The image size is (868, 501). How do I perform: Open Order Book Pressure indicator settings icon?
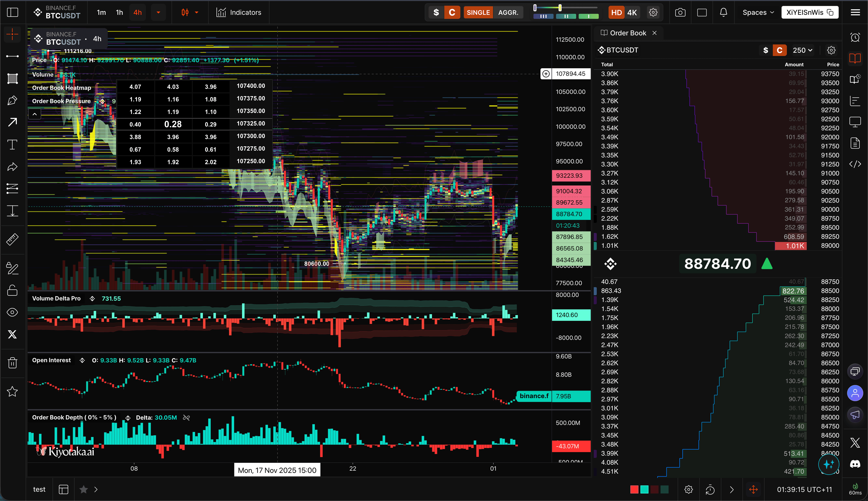[102, 101]
